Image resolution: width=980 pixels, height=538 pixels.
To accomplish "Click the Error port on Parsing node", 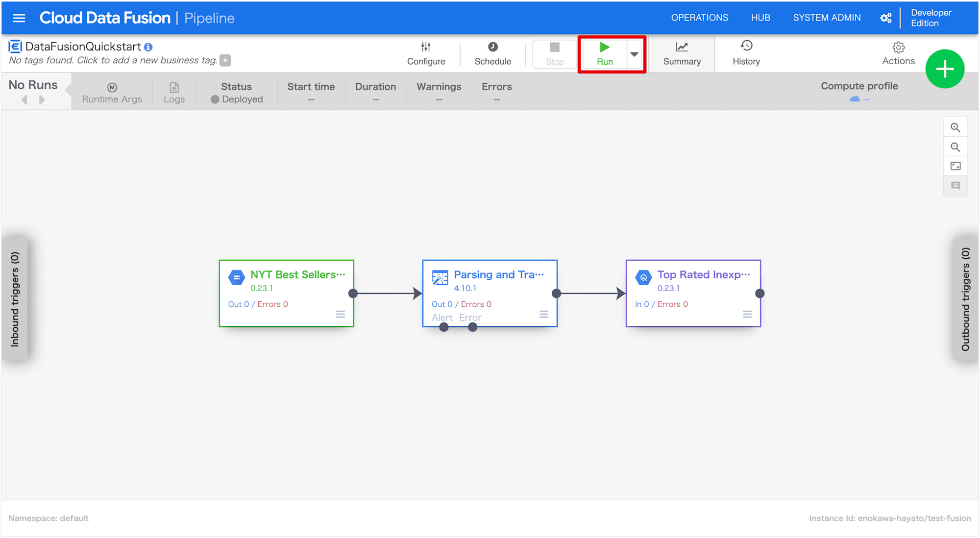I will [472, 327].
